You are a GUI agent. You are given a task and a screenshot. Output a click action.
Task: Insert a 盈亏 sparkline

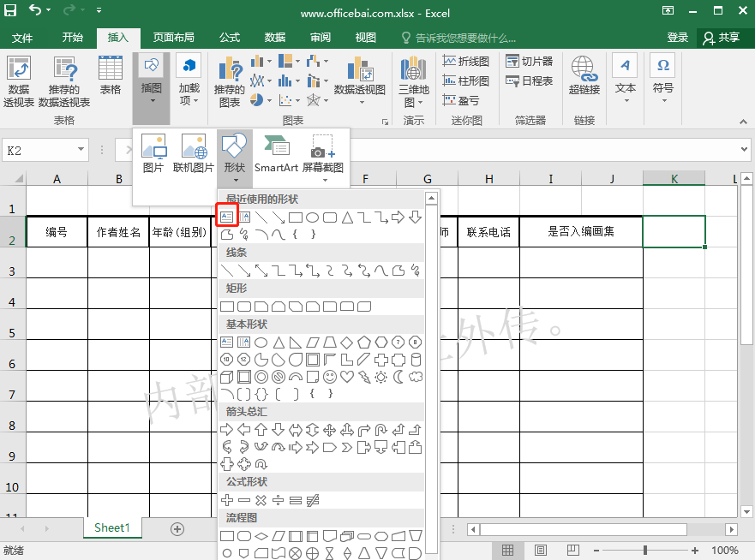[461, 100]
